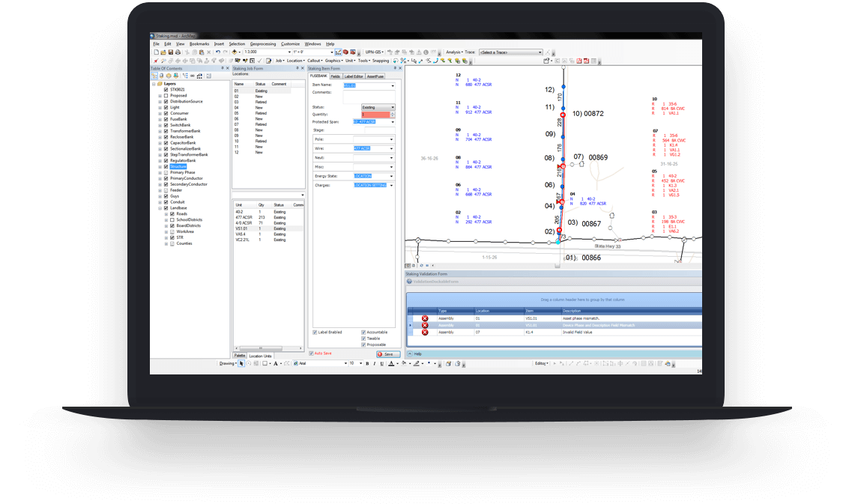Open the Wire dropdown
The height and width of the screenshot is (504, 852).
(391, 149)
